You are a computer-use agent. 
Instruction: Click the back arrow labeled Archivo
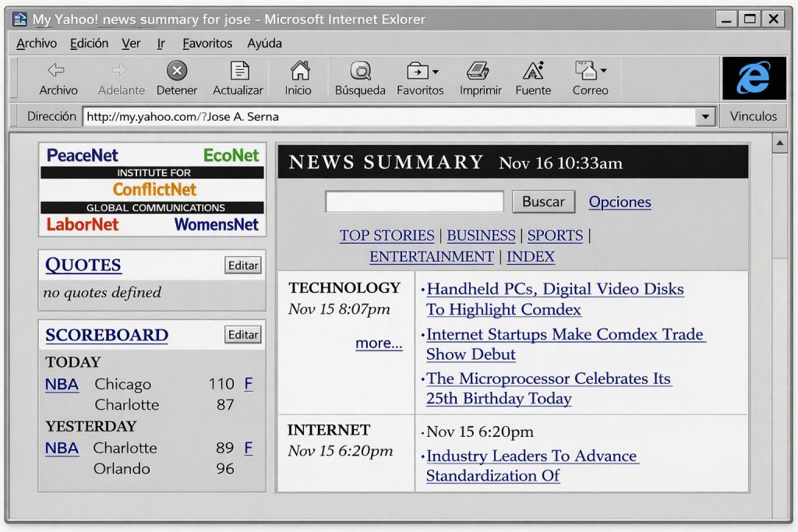[56, 70]
